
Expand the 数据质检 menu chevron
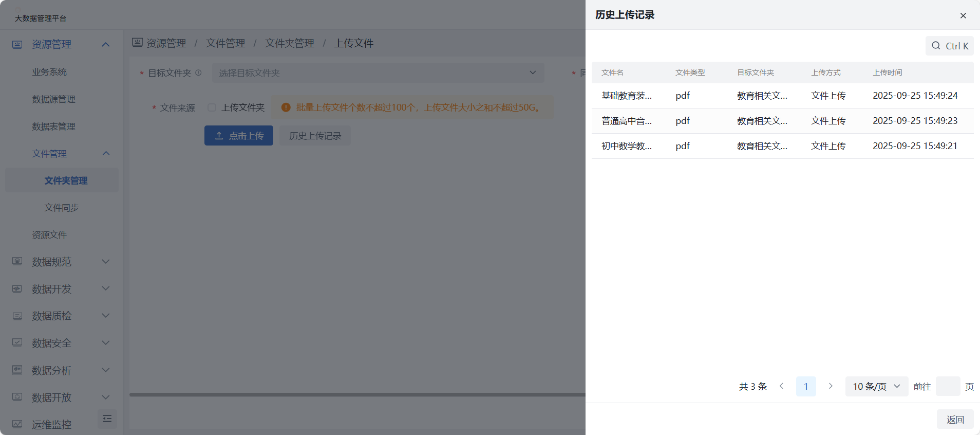coord(106,316)
